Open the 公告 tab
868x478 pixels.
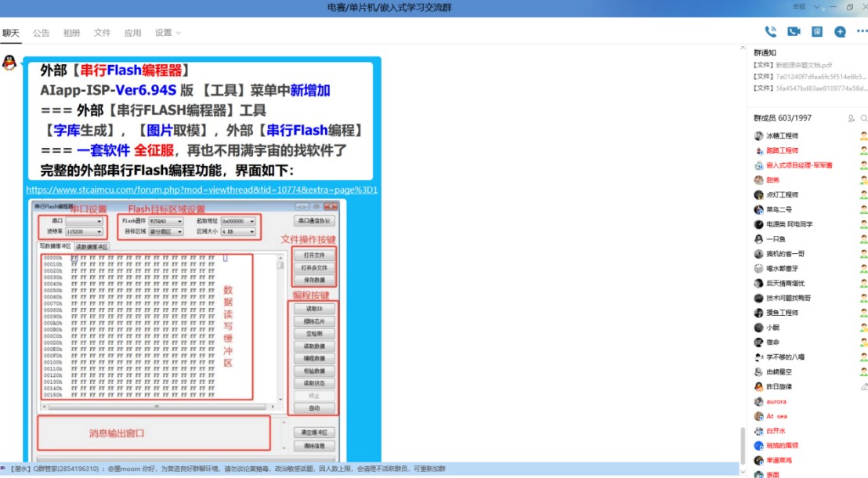[41, 33]
